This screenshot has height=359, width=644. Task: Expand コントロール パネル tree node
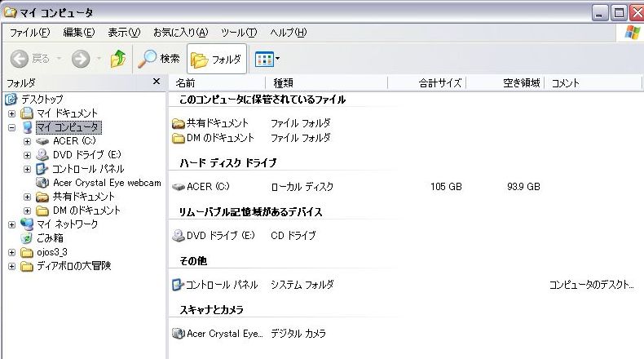[x=27, y=169]
